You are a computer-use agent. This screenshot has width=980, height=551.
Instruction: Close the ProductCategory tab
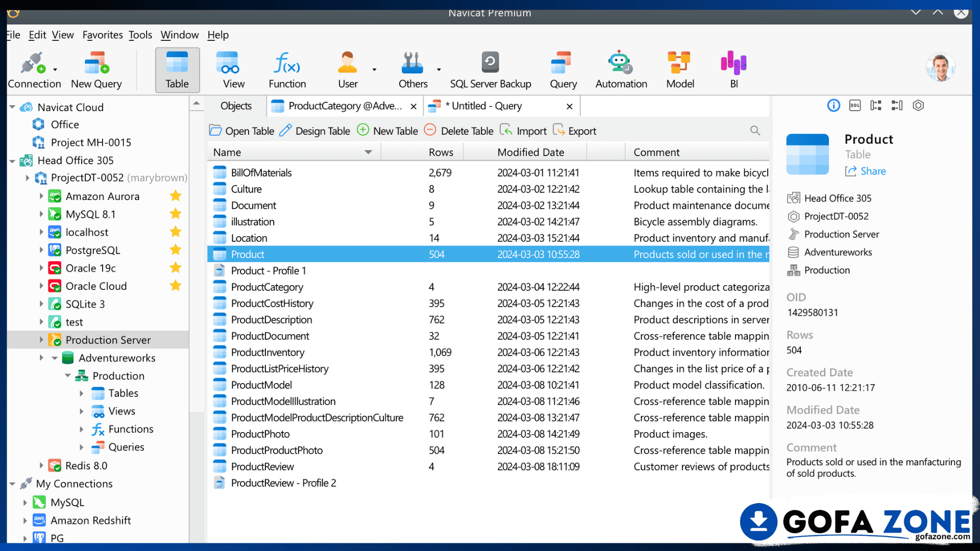[413, 106]
